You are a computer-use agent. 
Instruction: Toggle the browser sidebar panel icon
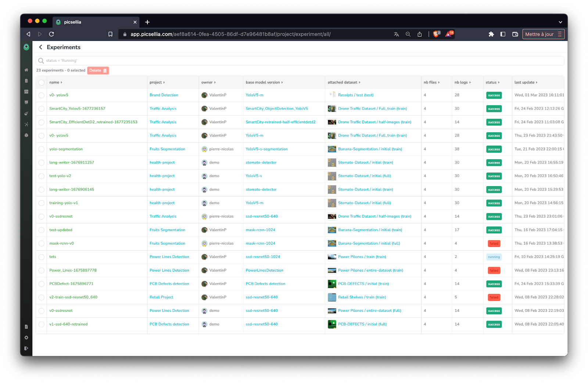click(x=503, y=34)
